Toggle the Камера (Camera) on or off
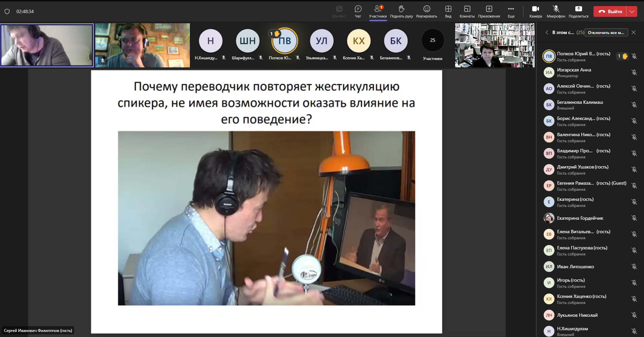The height and width of the screenshot is (337, 644). pyautogui.click(x=535, y=9)
